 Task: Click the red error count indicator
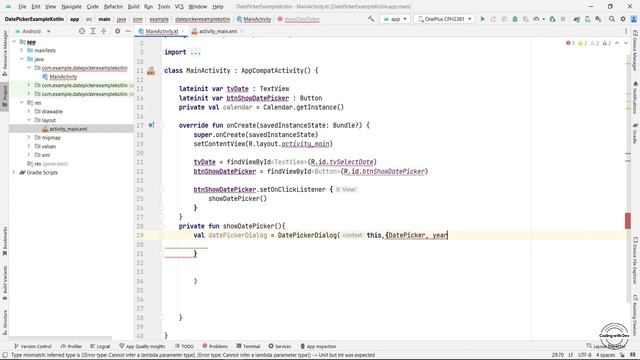pos(570,43)
